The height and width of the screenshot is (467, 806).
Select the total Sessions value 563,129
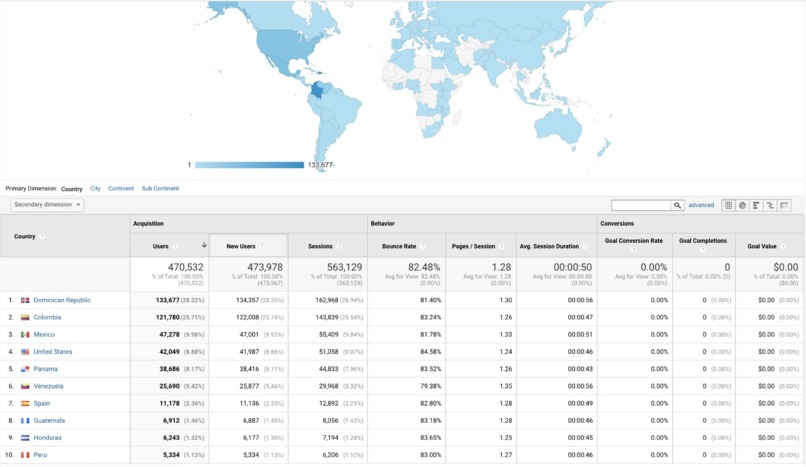tap(344, 267)
